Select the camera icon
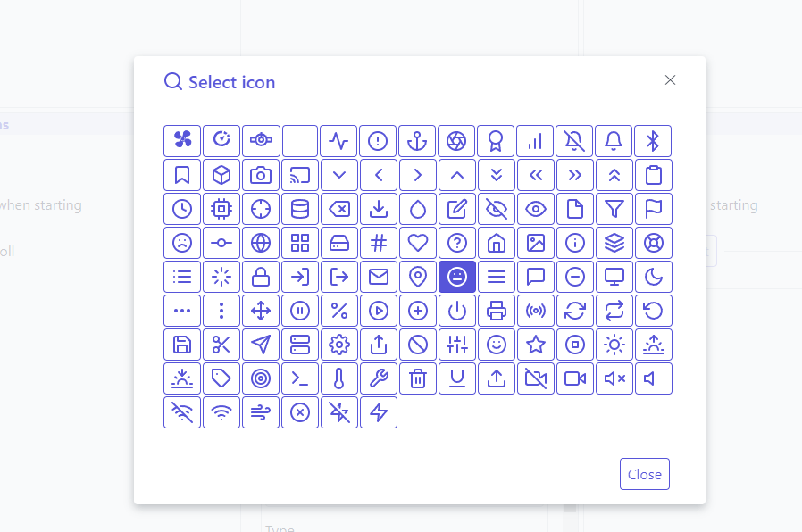The height and width of the screenshot is (532, 802). [261, 175]
